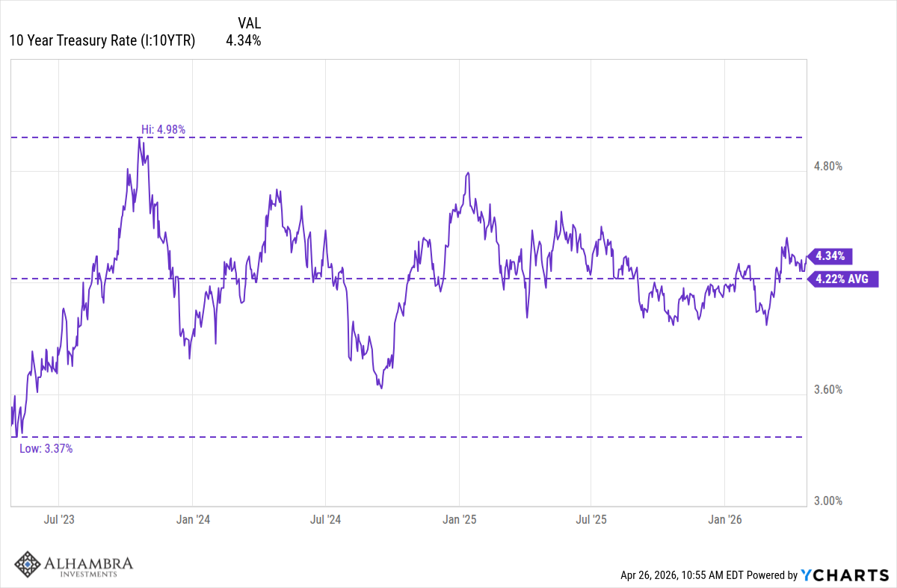Click the Jan '25 axis label

[459, 519]
